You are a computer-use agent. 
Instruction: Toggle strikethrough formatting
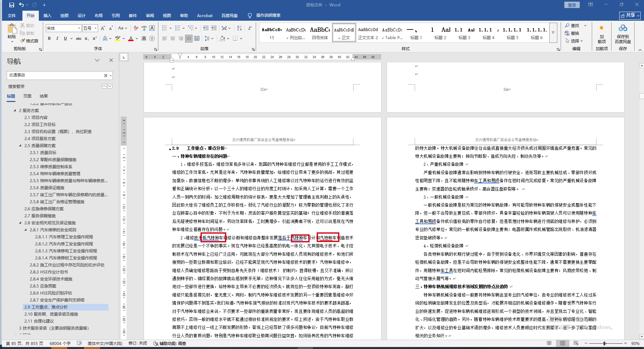point(79,38)
